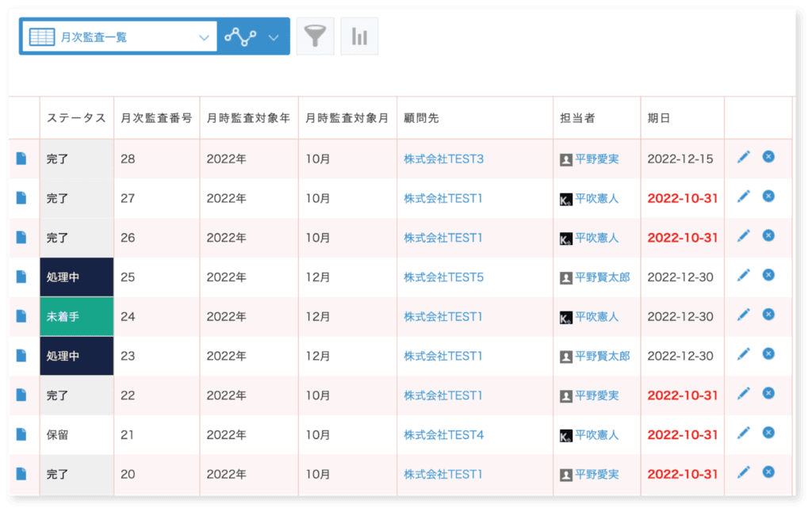Click the 月時監査対象月 column header

coord(347,118)
